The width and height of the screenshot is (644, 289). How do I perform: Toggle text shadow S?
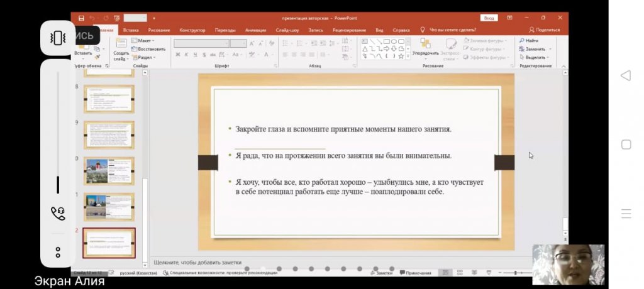click(x=204, y=55)
